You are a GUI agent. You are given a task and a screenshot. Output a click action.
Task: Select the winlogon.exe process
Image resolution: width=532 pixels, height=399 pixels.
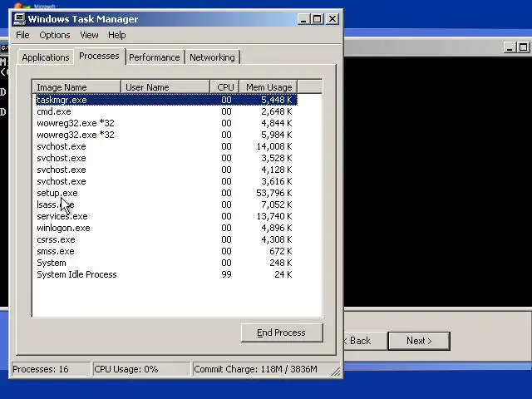point(166,228)
